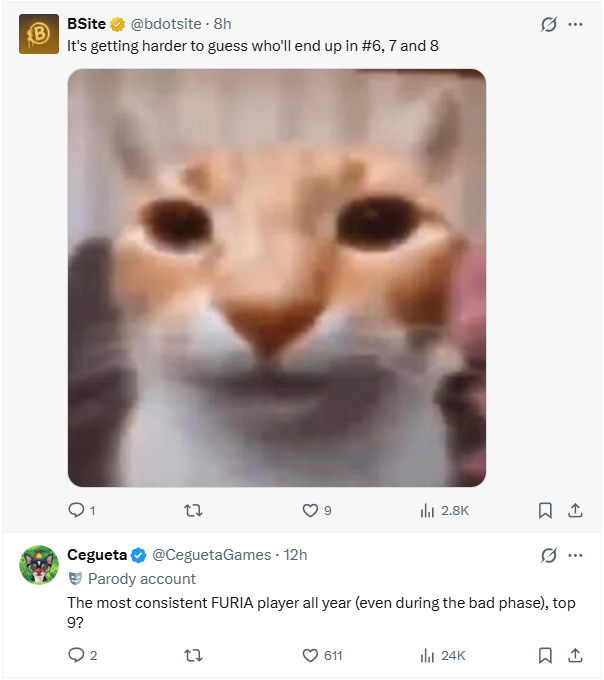The width and height of the screenshot is (604, 680).
Task: Click the BSite account name
Action: coord(87,24)
